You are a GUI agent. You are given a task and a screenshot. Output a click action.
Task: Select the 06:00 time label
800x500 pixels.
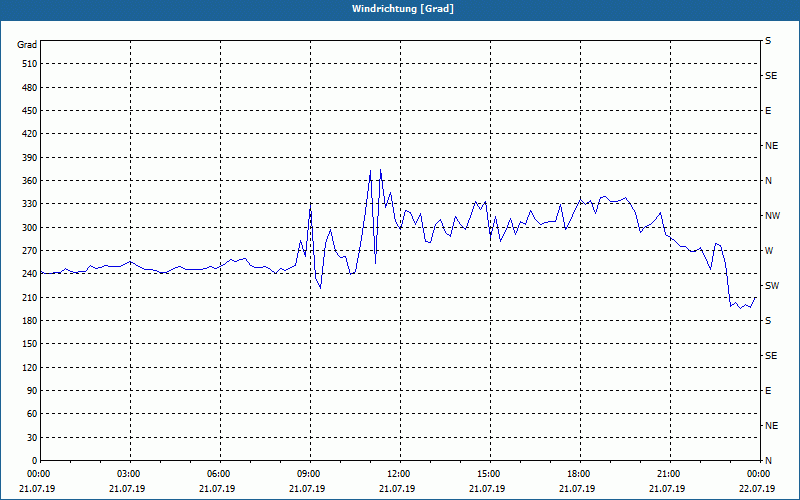pyautogui.click(x=220, y=474)
